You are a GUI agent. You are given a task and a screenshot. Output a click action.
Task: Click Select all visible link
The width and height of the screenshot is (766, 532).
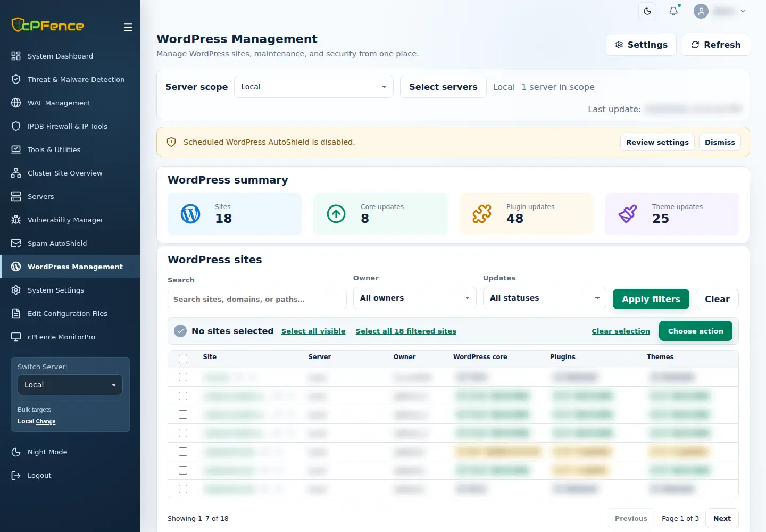click(313, 331)
